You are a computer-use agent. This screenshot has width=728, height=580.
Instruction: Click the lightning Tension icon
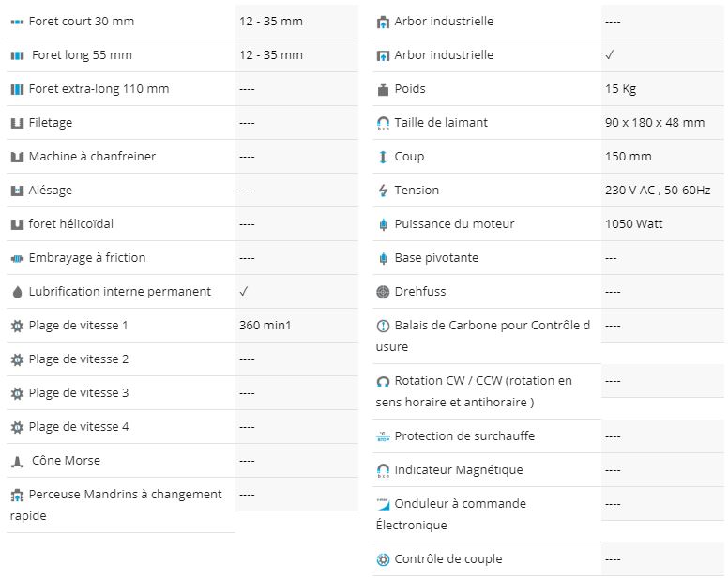[383, 191]
